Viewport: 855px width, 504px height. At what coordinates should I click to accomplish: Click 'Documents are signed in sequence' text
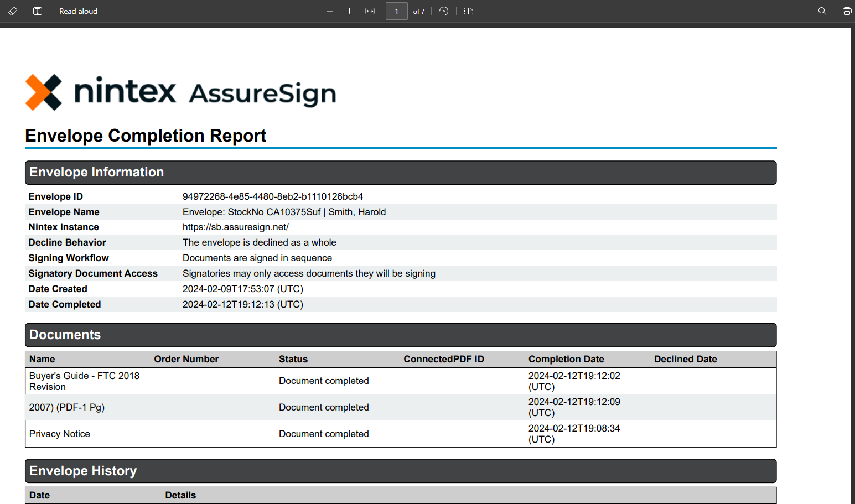coord(257,258)
